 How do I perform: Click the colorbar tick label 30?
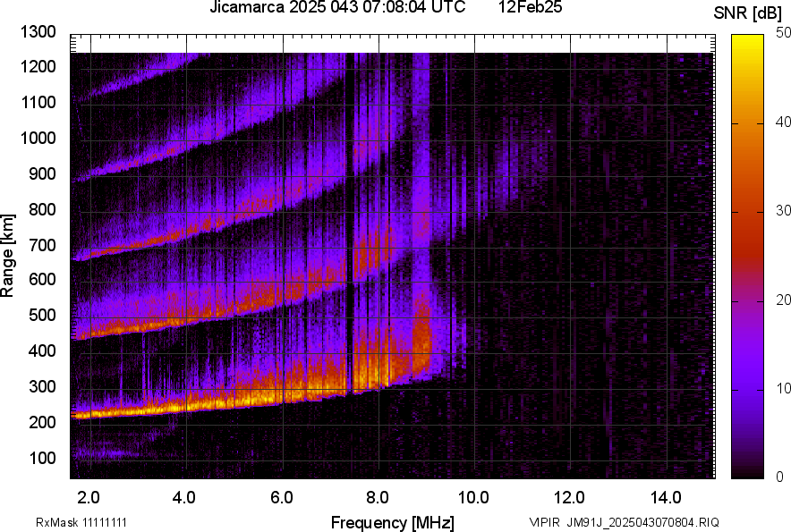[x=783, y=210]
